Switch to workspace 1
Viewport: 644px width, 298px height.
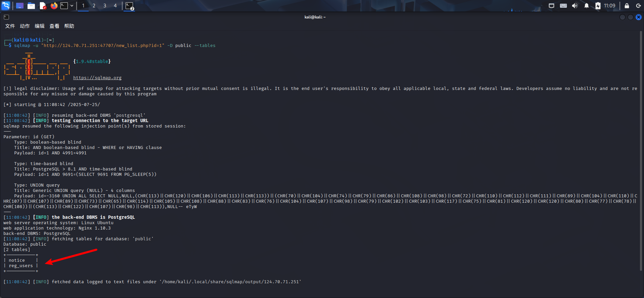pos(83,6)
